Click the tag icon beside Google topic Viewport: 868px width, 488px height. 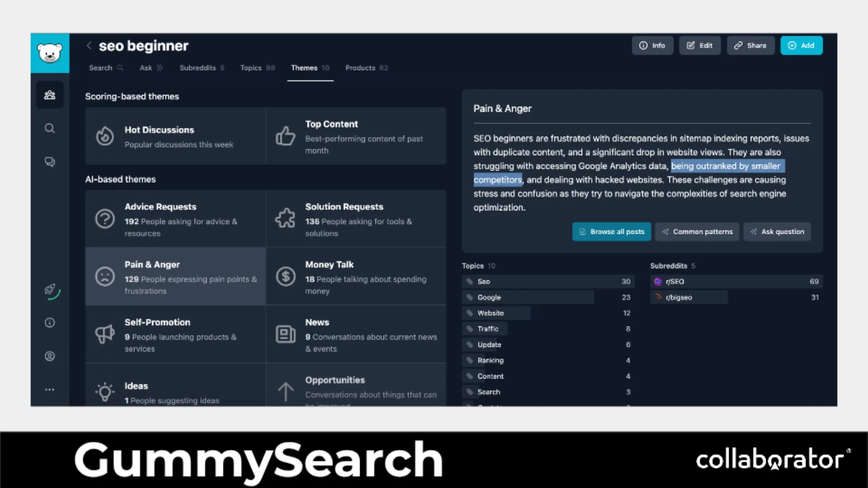click(470, 297)
